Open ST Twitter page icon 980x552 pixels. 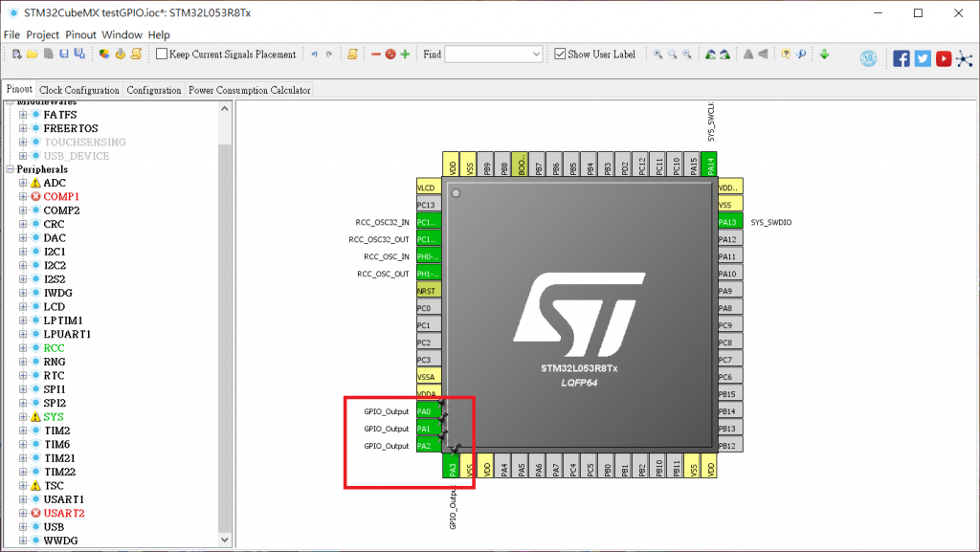[923, 58]
